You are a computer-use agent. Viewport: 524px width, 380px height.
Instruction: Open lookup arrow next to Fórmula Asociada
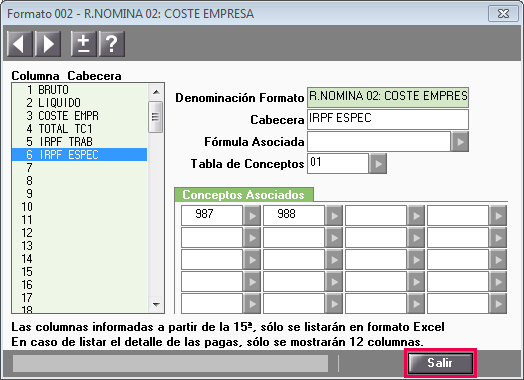460,142
